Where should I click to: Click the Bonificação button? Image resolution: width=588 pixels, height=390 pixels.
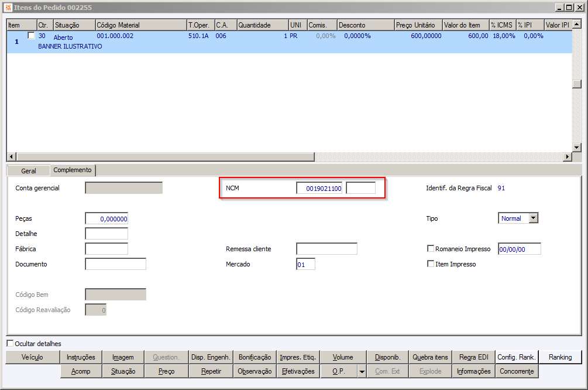[255, 357]
